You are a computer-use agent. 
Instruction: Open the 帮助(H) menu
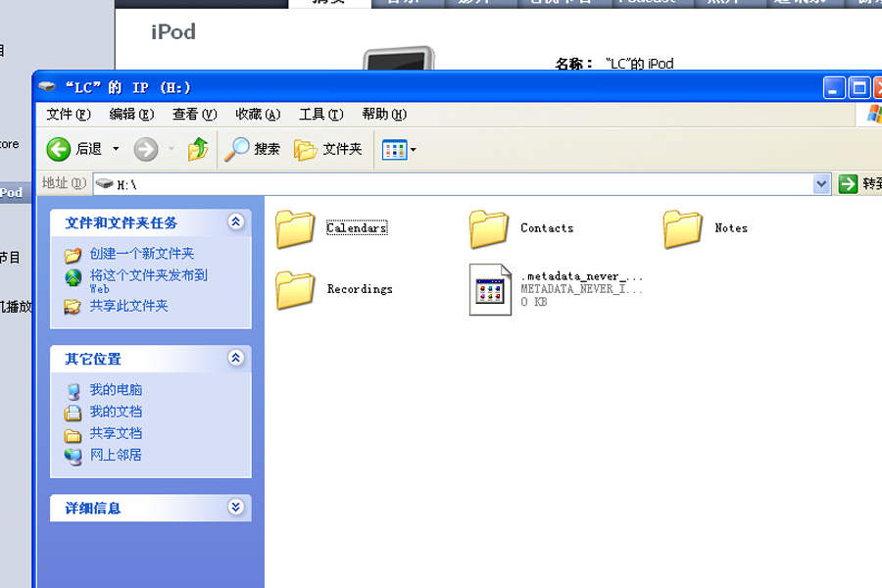[384, 115]
